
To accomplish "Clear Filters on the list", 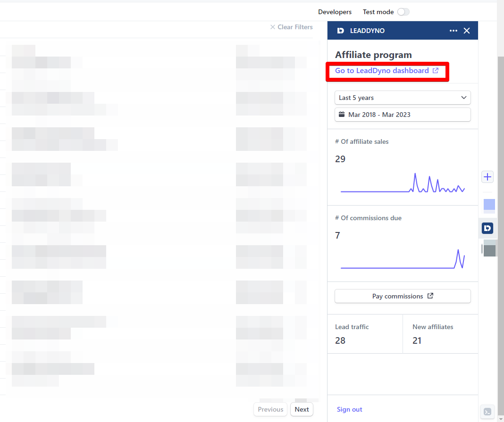I will [x=291, y=27].
